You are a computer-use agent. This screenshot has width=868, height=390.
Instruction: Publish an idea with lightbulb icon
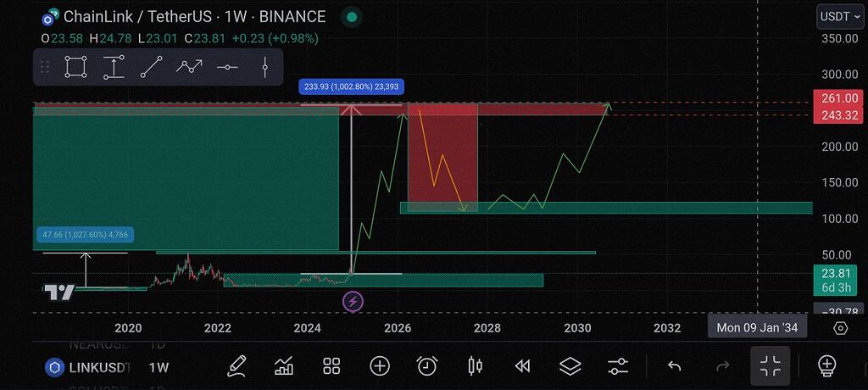[x=826, y=365]
